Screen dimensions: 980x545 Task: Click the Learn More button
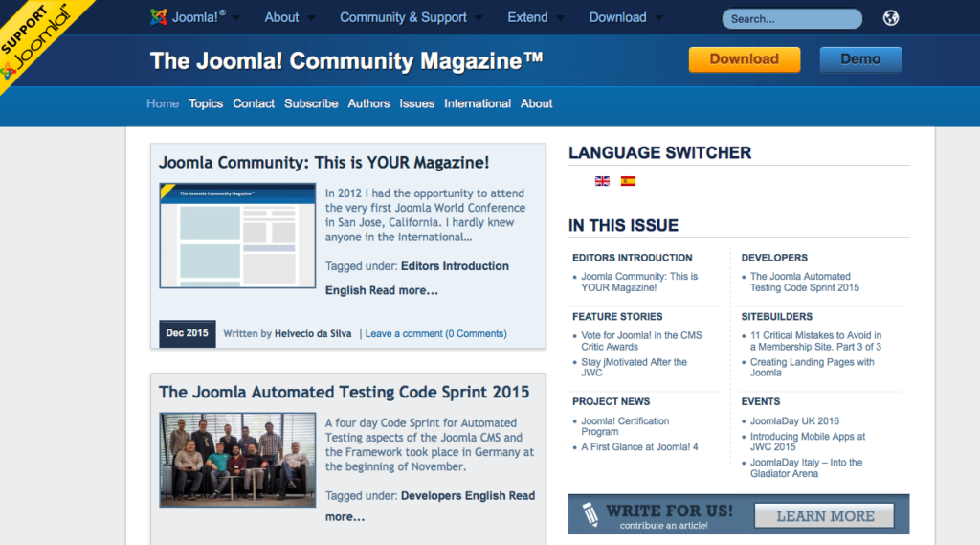click(824, 516)
